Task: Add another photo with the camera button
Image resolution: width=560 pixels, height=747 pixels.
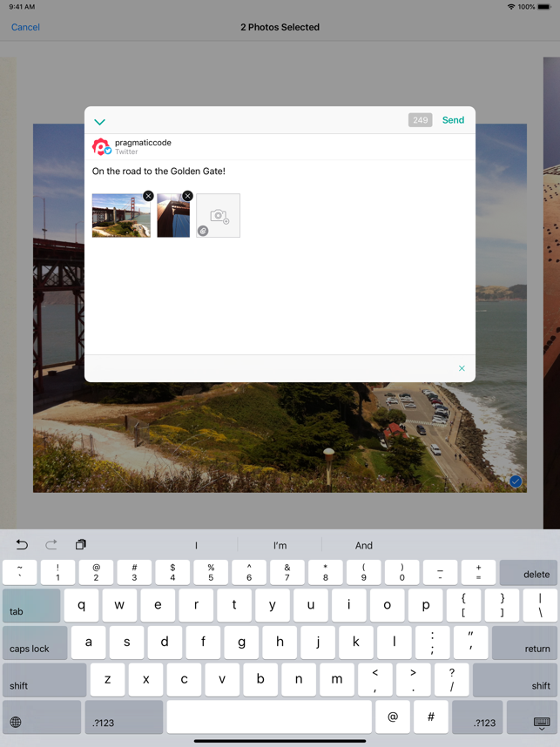Action: 219,215
